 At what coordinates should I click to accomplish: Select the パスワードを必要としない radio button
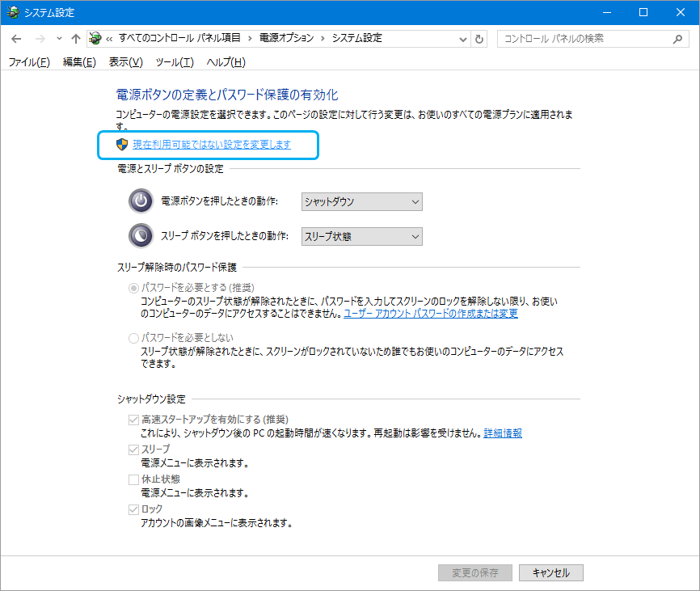point(133,337)
